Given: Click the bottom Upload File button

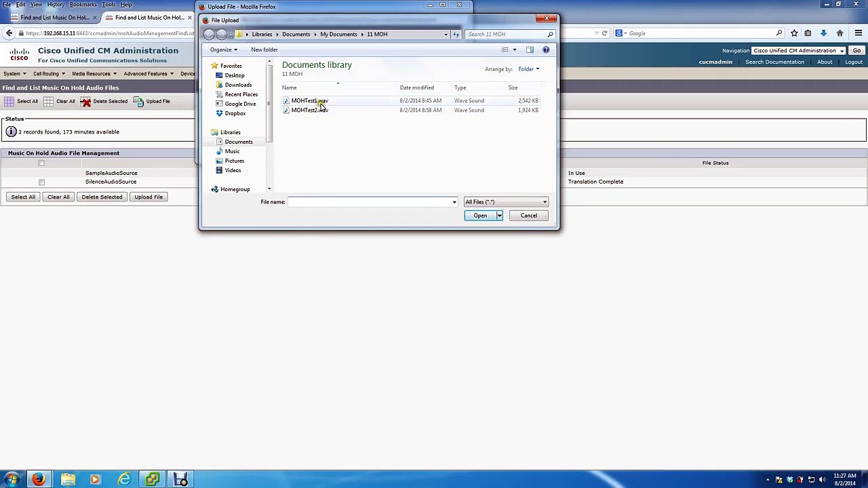Looking at the screenshot, I should [149, 197].
